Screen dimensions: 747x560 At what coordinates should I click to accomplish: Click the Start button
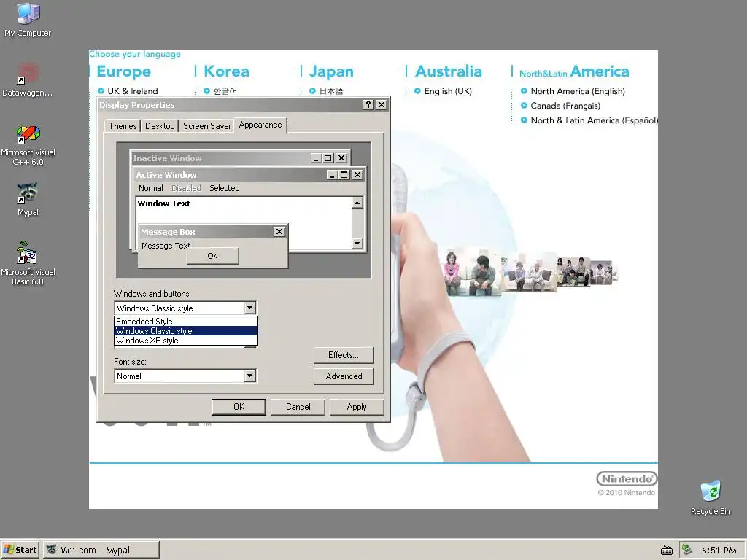pyautogui.click(x=20, y=550)
